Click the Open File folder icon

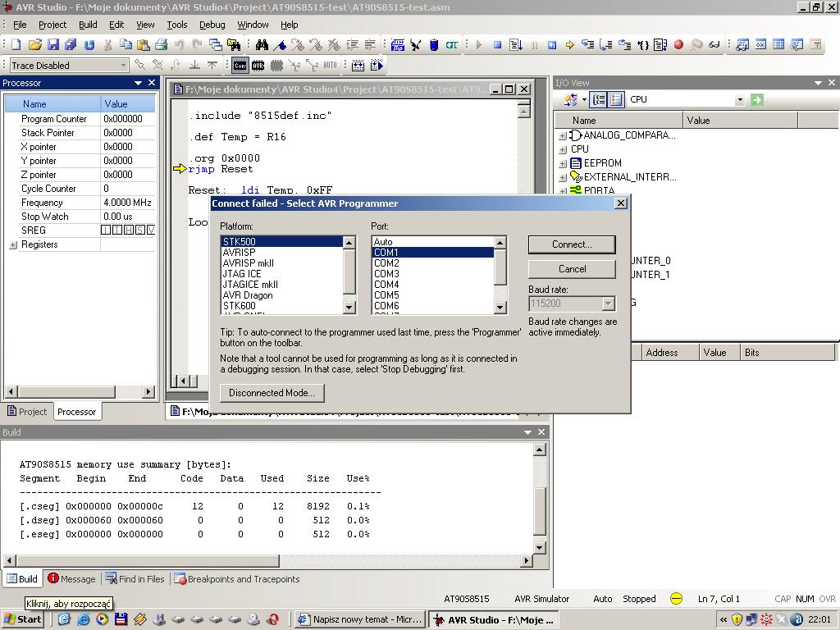[x=34, y=45]
